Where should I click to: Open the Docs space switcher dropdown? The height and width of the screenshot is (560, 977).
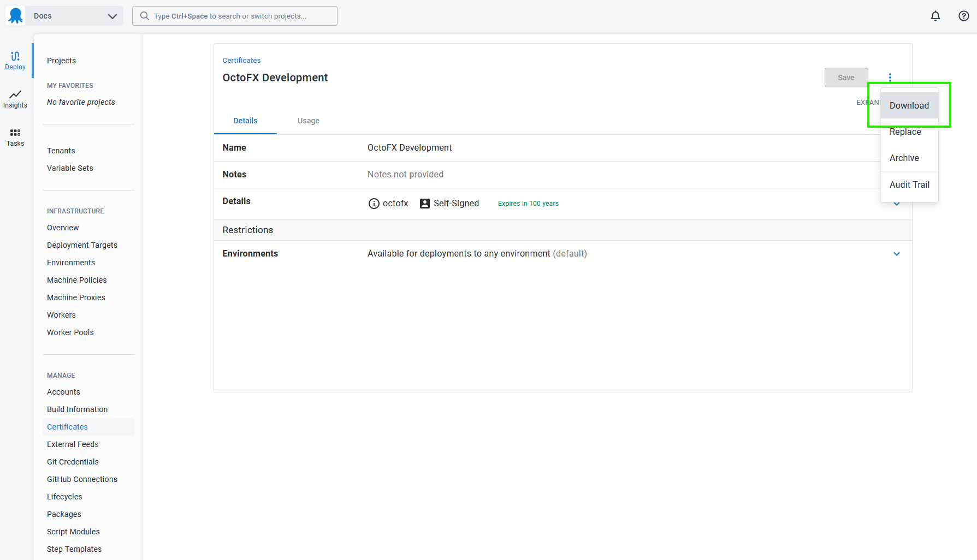[x=75, y=16]
